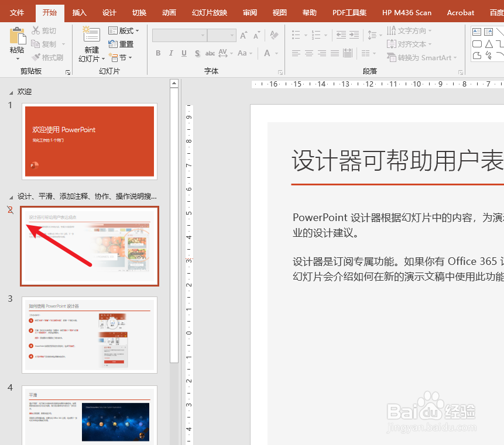The image size is (504, 445).
Task: Collapse the 设计、平滑 section header
Action: point(11,197)
